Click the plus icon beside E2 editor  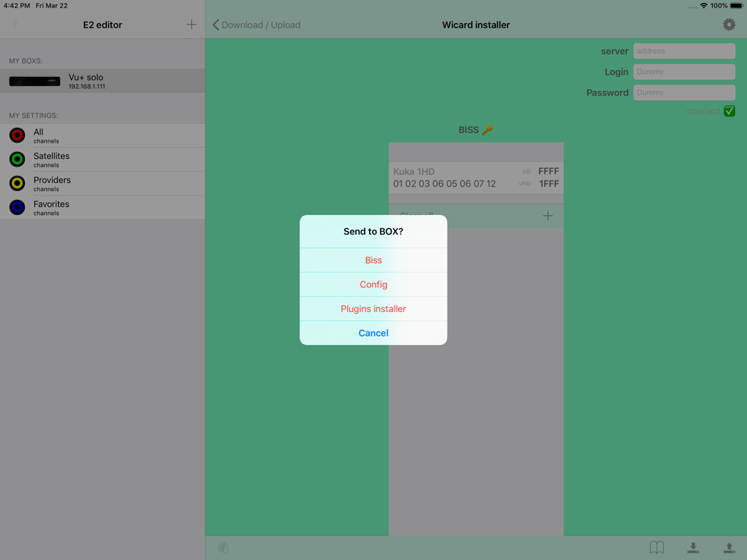(191, 25)
